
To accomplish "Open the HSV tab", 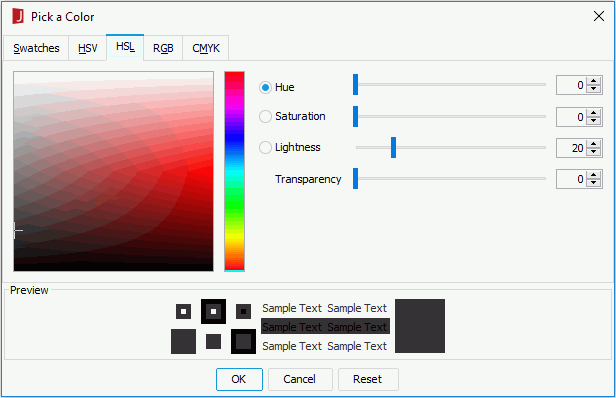I will (x=88, y=48).
